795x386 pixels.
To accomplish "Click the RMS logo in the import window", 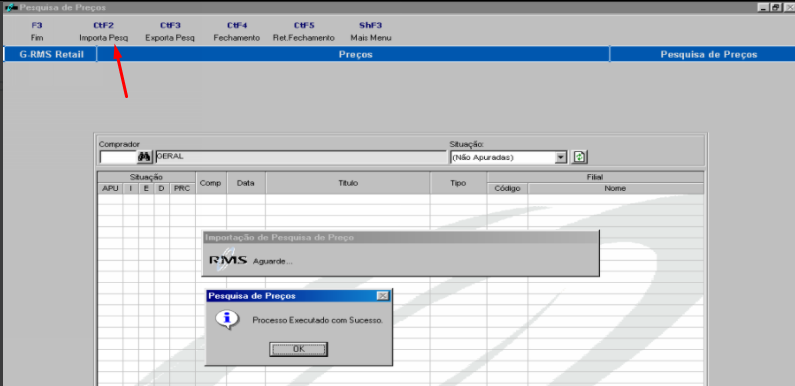I will pyautogui.click(x=228, y=260).
